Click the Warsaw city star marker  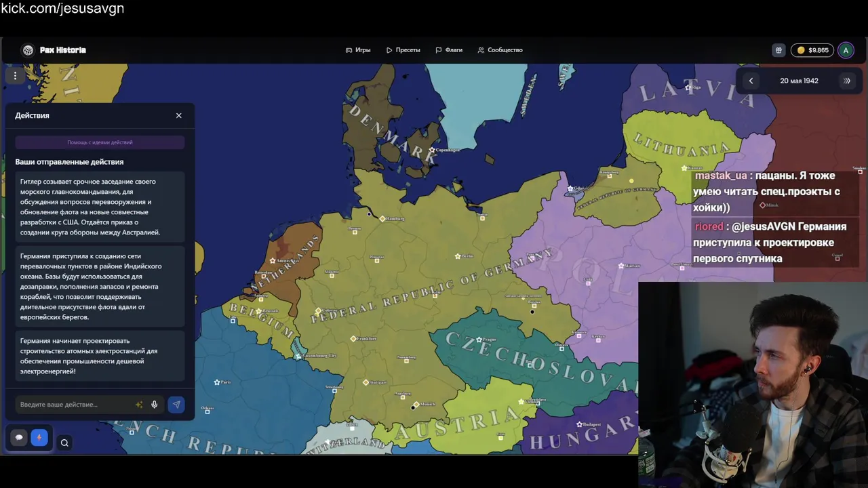coord(621,266)
